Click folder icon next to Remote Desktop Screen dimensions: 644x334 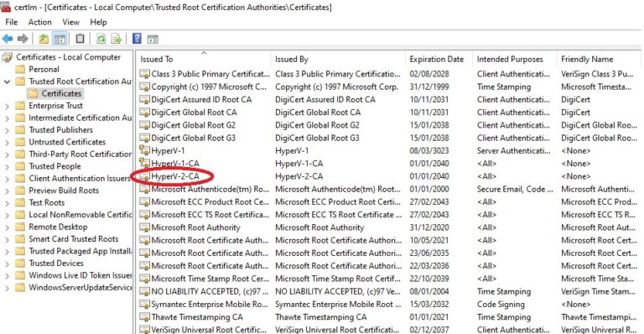point(20,227)
